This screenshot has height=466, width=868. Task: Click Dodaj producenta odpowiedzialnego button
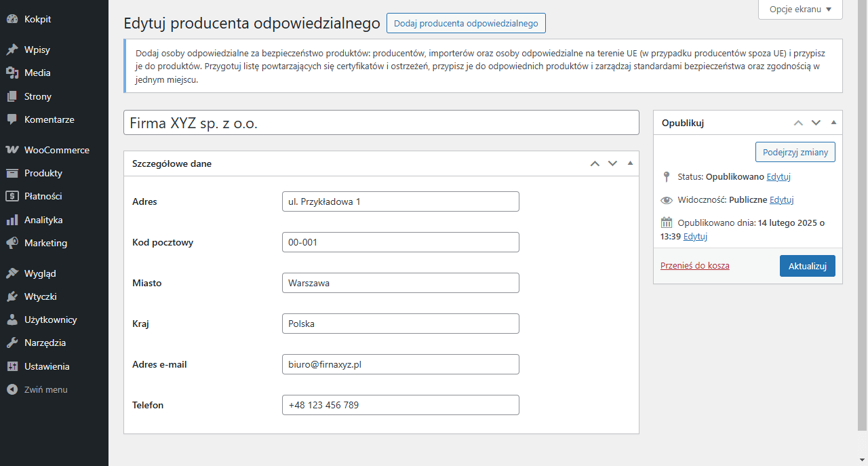click(466, 23)
